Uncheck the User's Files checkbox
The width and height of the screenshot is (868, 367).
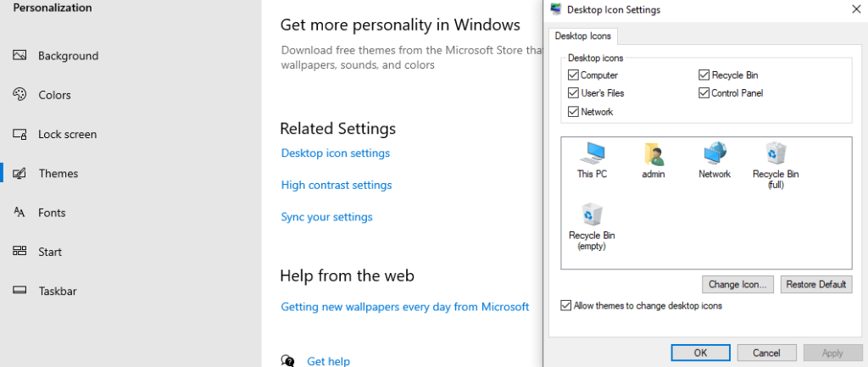[573, 93]
